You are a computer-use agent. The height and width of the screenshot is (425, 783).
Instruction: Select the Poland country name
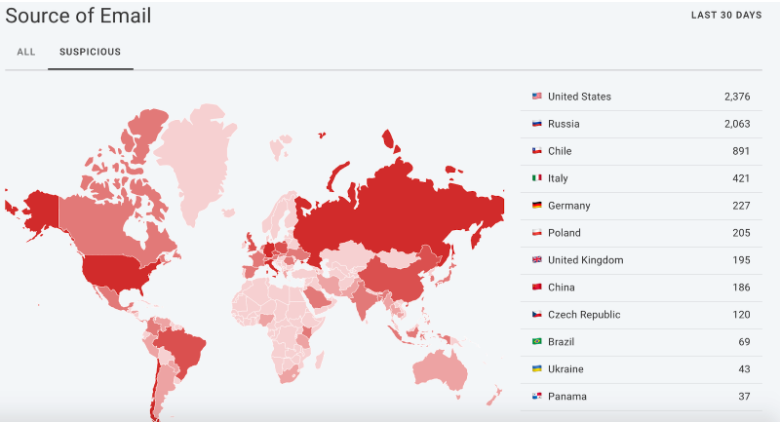[x=564, y=233]
